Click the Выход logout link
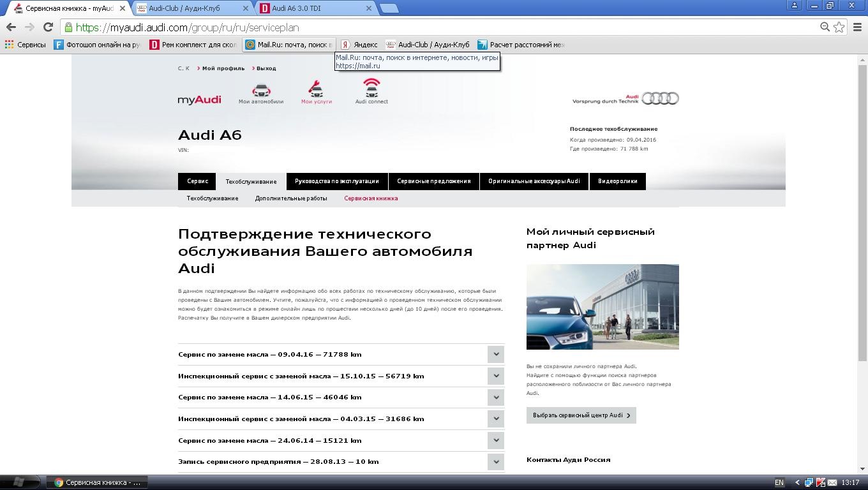The width and height of the screenshot is (868, 490). [x=266, y=68]
